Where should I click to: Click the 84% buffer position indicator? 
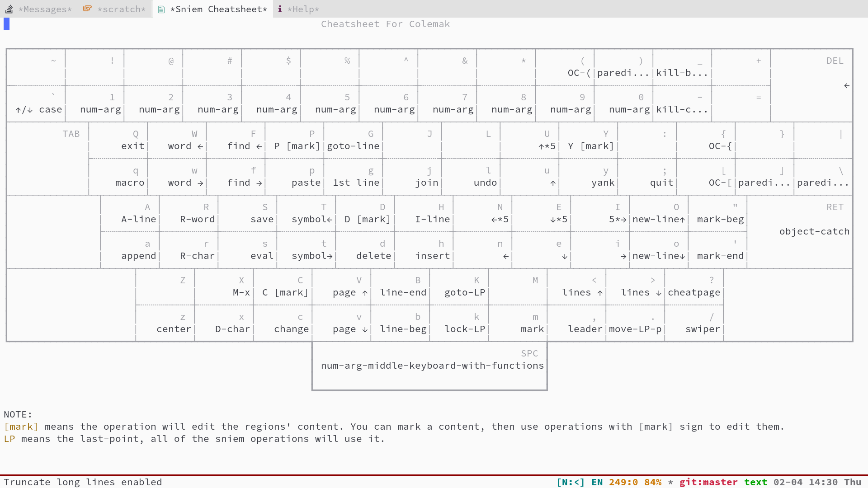click(x=653, y=482)
